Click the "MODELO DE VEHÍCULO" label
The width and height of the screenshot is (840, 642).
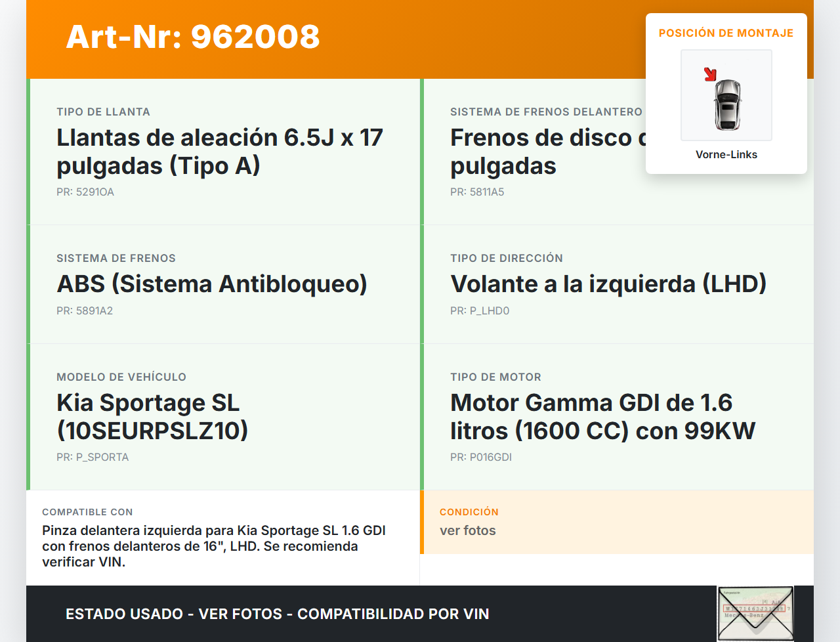[x=121, y=377]
